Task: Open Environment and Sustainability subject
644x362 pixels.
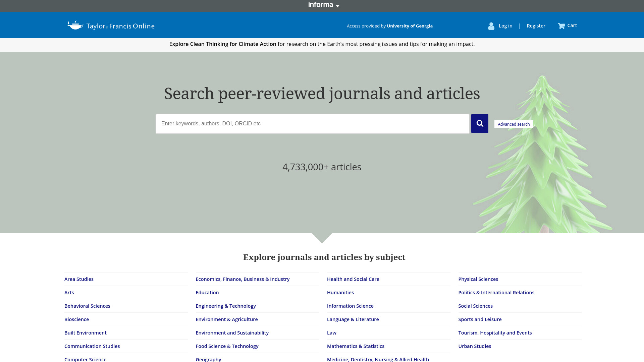Action: coord(232,333)
